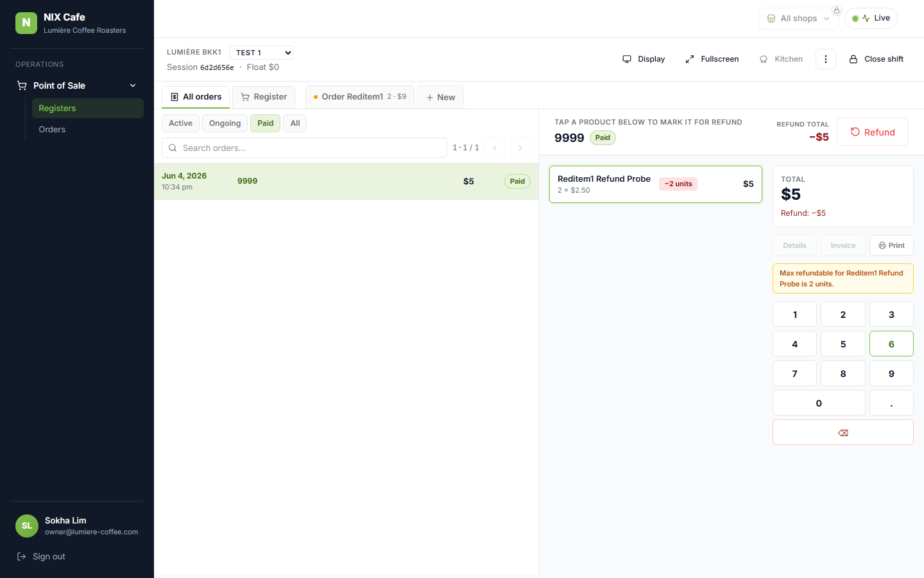The width and height of the screenshot is (924, 578).
Task: Show All orders filter
Action: (295, 123)
